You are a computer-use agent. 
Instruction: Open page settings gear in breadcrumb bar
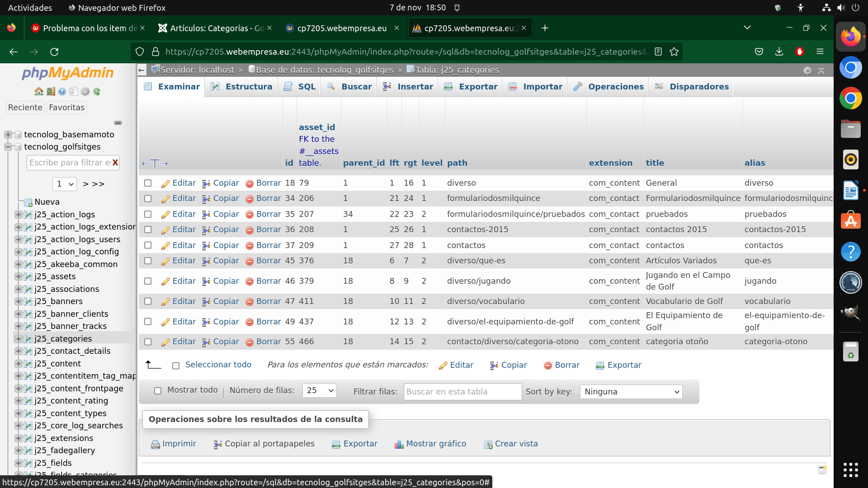click(807, 70)
